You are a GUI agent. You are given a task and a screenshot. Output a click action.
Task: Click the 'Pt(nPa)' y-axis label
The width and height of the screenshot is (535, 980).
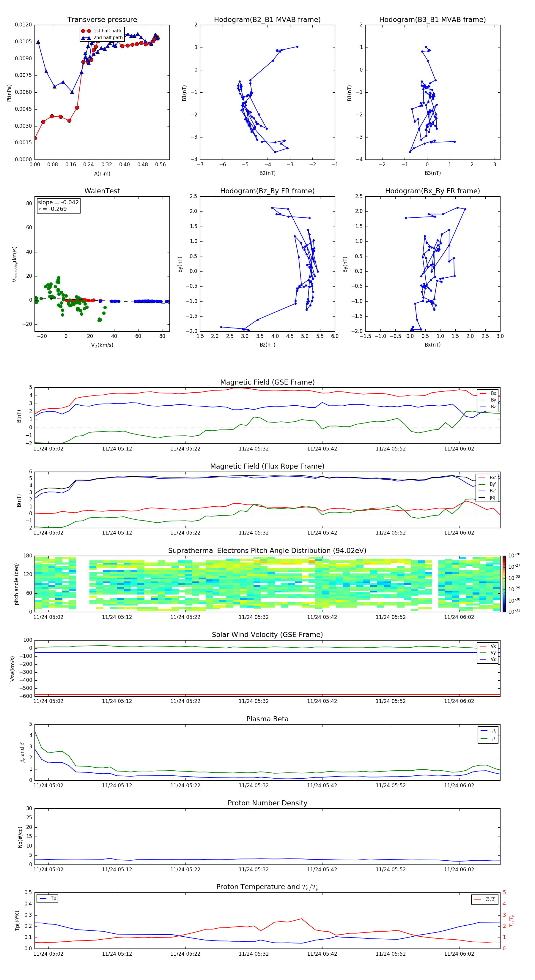coord(9,92)
